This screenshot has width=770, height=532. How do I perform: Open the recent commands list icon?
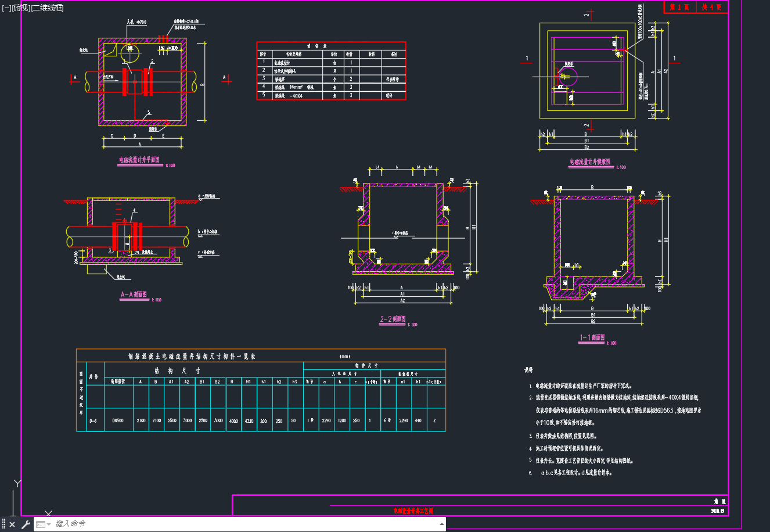[x=43, y=524]
